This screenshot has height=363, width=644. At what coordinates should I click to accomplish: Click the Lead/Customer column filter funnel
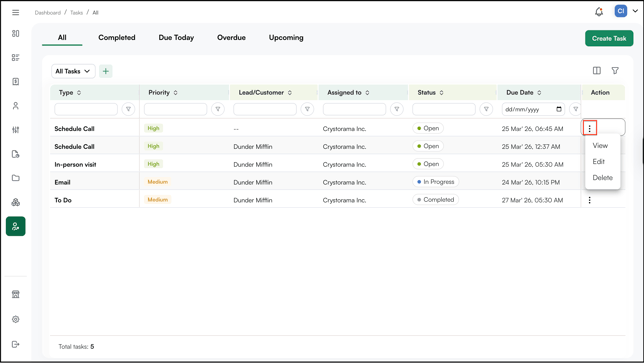pyautogui.click(x=307, y=109)
